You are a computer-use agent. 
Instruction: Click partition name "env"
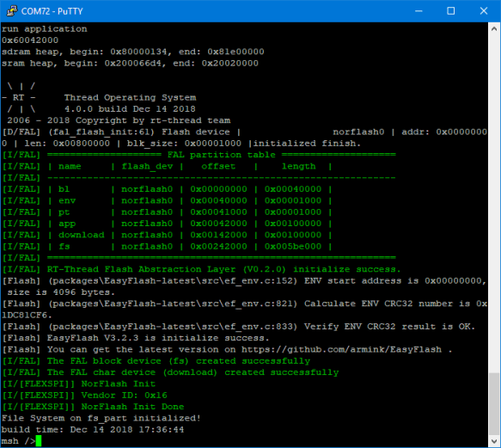coord(67,200)
